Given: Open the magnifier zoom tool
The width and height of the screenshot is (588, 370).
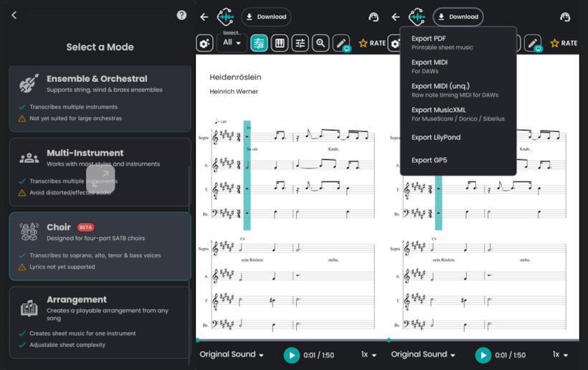Looking at the screenshot, I should 321,43.
